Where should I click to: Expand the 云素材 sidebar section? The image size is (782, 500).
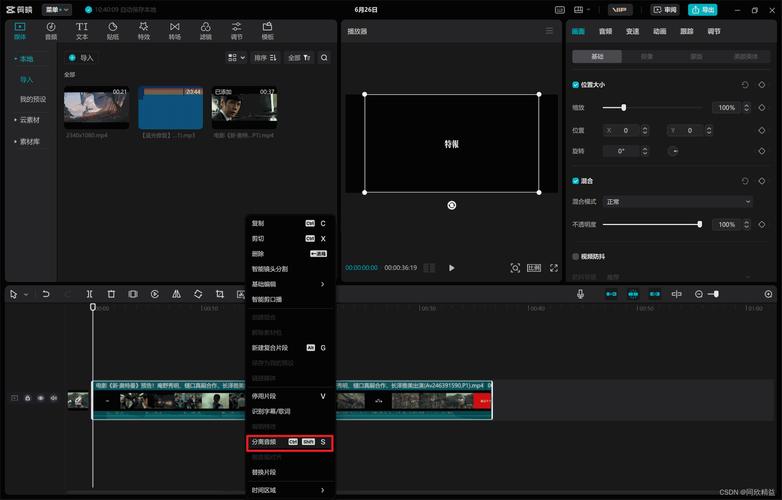(29, 119)
